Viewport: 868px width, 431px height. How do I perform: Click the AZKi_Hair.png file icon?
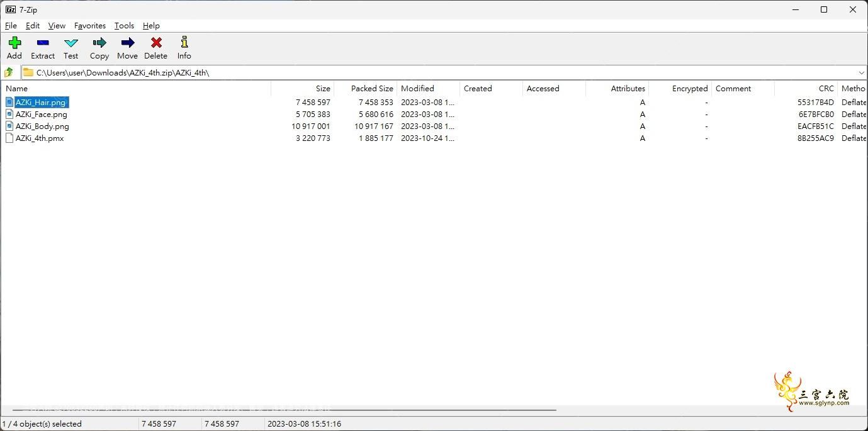click(x=9, y=102)
